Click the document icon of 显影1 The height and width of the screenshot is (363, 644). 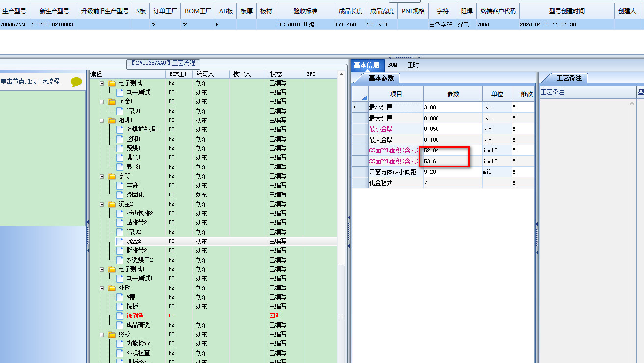[x=120, y=167]
